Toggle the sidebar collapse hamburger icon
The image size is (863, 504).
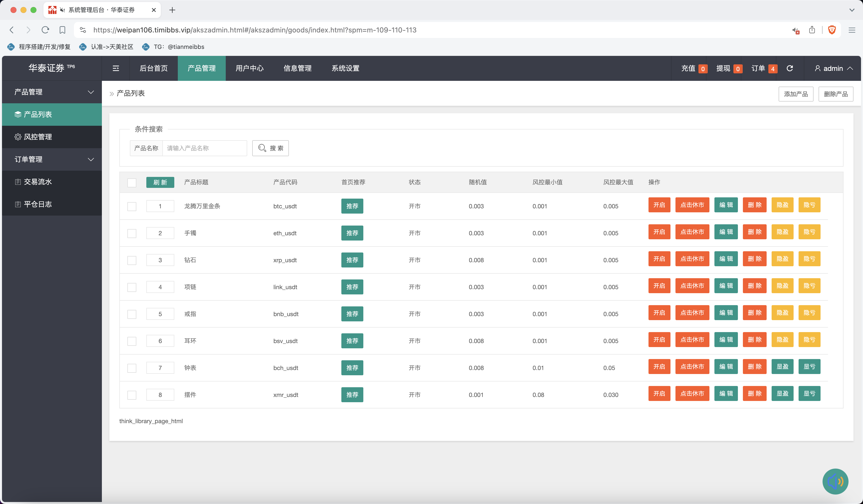116,68
